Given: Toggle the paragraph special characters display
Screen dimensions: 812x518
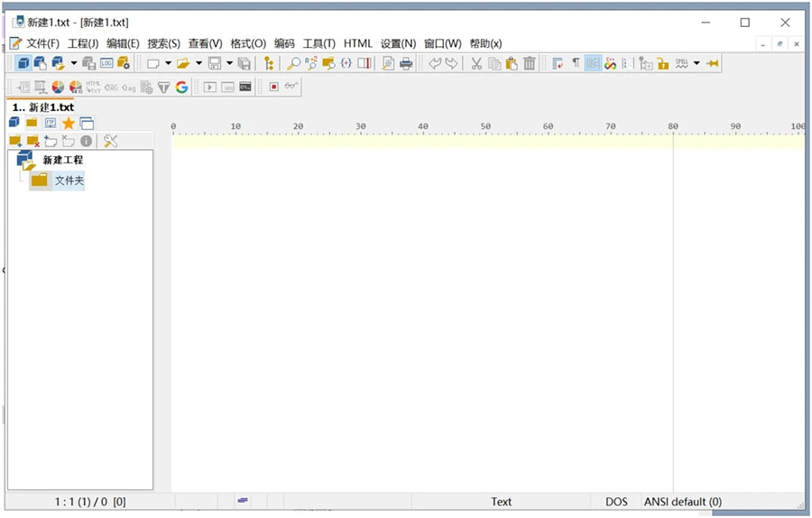Looking at the screenshot, I should [576, 63].
